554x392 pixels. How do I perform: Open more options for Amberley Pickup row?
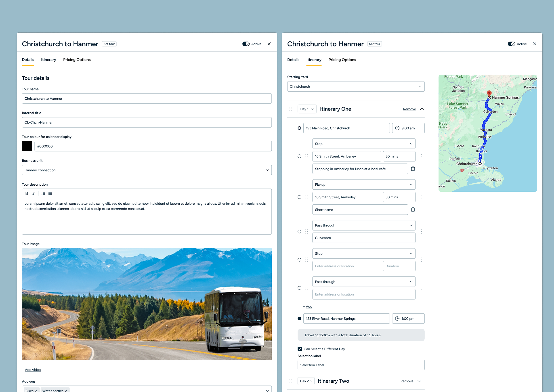coord(421,197)
